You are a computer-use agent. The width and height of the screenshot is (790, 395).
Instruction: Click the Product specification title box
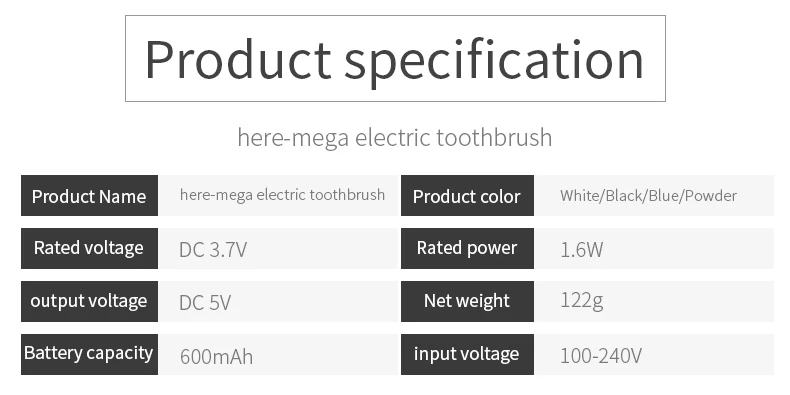(x=395, y=58)
